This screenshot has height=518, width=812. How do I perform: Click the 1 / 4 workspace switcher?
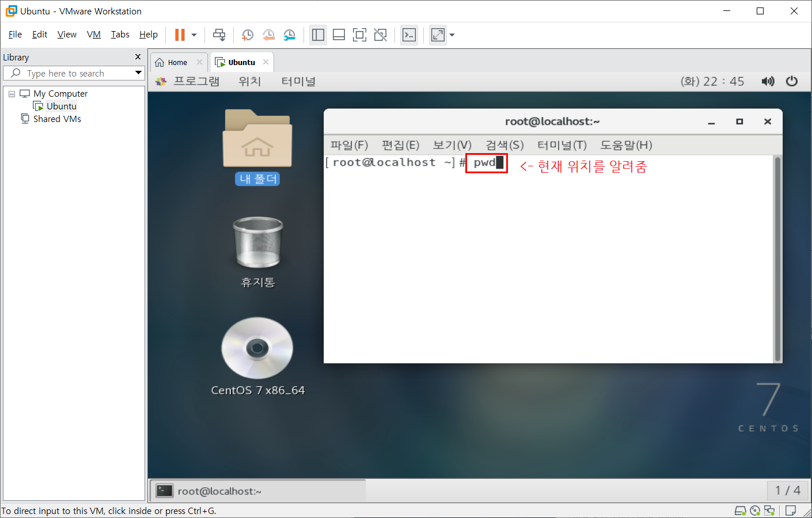tap(787, 490)
